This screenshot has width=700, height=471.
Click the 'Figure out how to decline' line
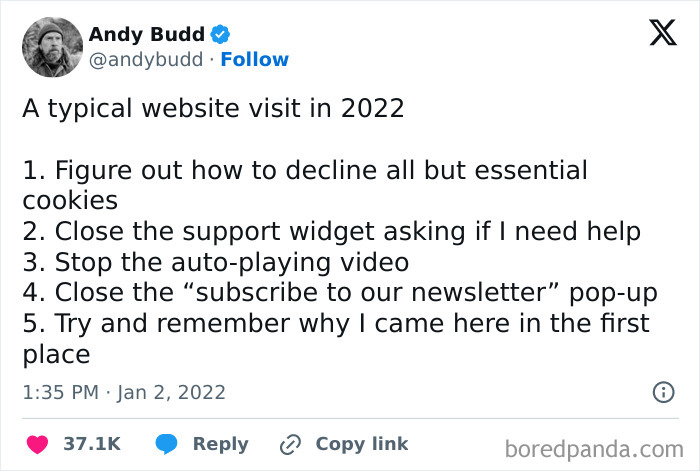[305, 185]
